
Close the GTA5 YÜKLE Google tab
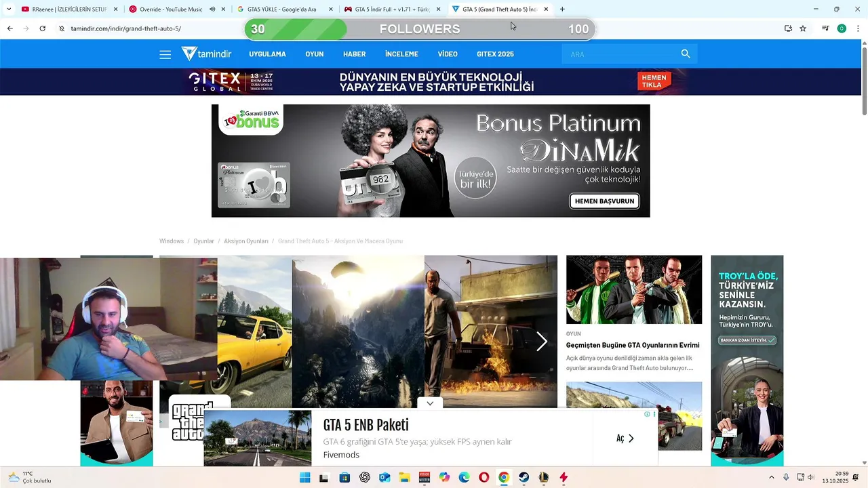tap(331, 9)
